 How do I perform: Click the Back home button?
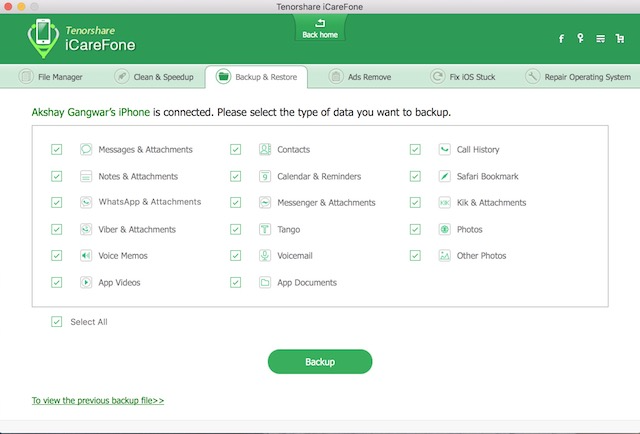coord(320,28)
